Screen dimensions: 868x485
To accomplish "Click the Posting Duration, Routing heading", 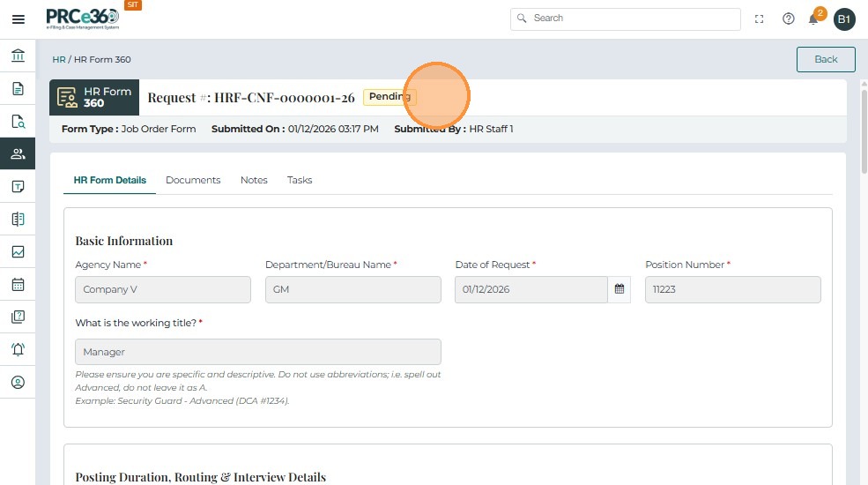I will pos(200,477).
